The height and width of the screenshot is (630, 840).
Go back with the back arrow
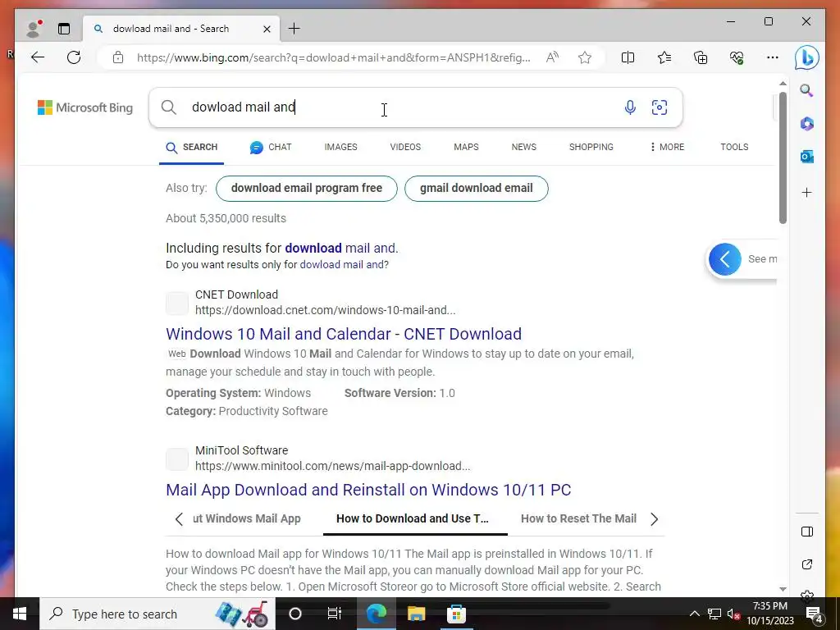(x=38, y=57)
